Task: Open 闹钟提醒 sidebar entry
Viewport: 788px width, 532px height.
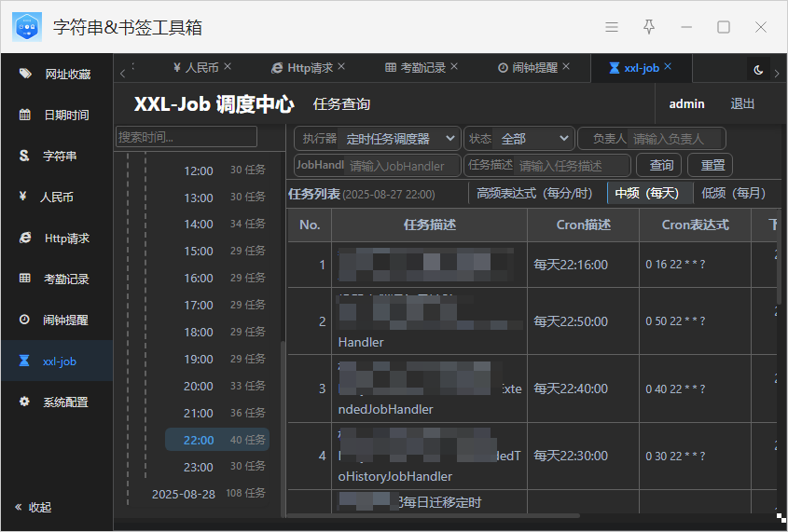Action: coord(56,320)
